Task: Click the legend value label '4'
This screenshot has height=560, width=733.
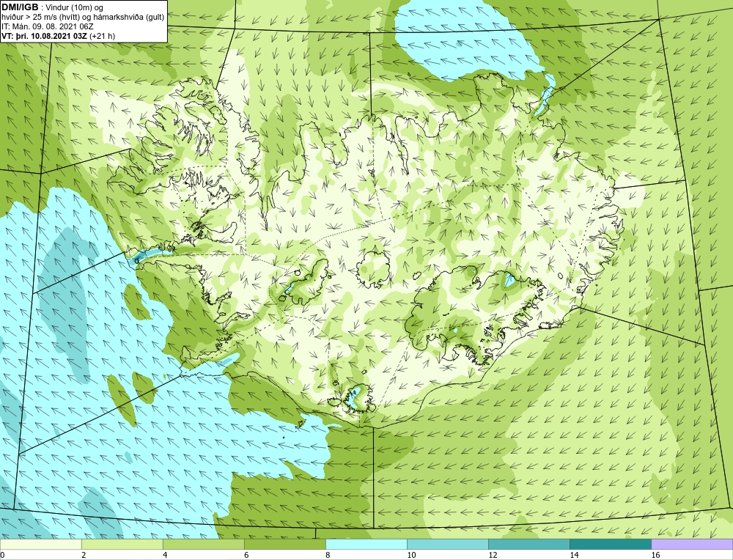Action: [x=164, y=555]
